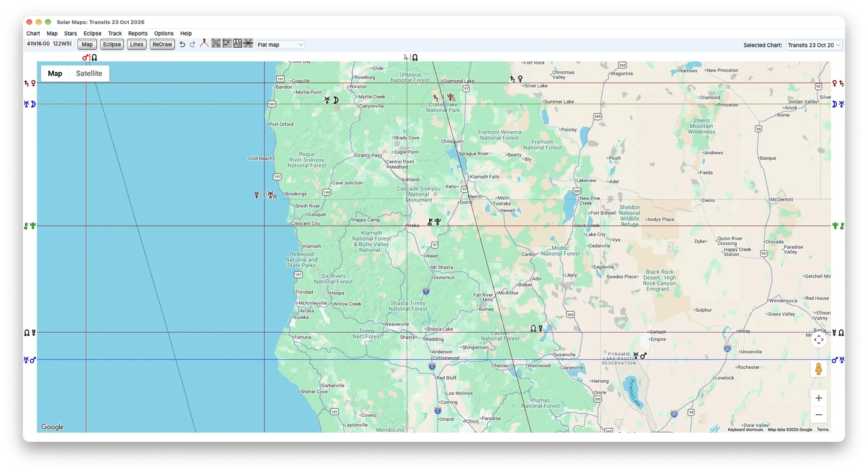
Task: Click the coordinates field 41N16:00
Action: (49, 44)
